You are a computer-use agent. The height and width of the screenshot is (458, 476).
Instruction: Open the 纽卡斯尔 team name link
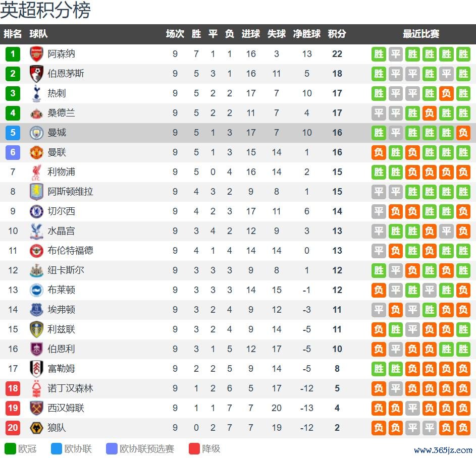click(x=66, y=270)
